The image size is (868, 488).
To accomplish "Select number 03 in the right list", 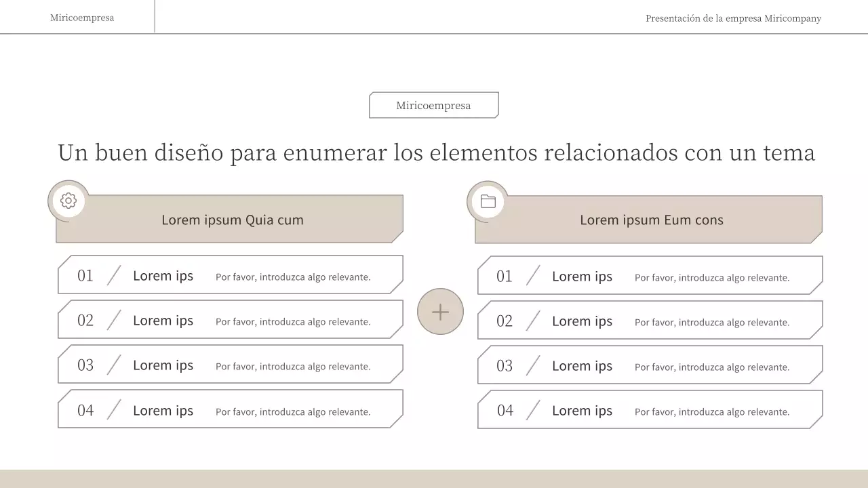I will click(505, 366).
